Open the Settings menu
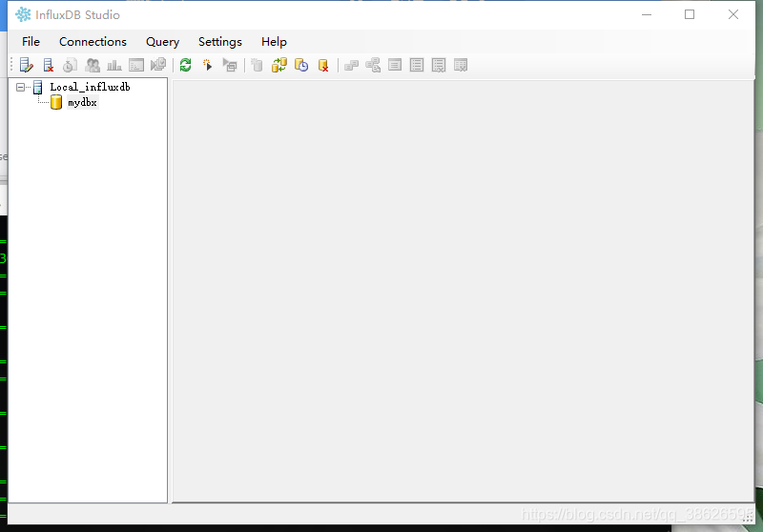This screenshot has width=763, height=532. (x=220, y=42)
